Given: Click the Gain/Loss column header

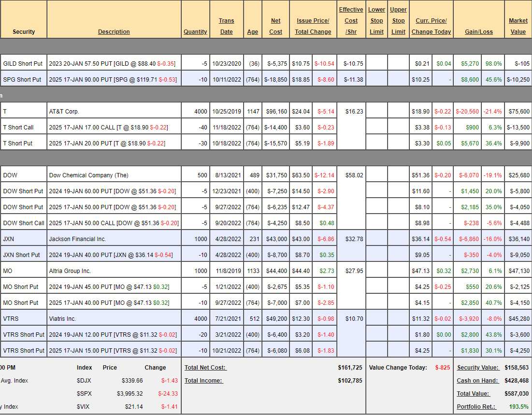Looking at the screenshot, I should click(x=478, y=32).
